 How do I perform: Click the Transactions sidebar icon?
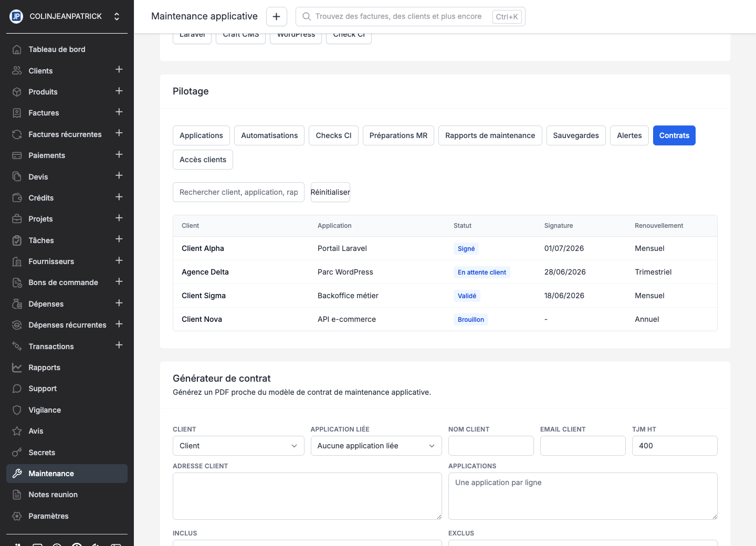(x=17, y=346)
